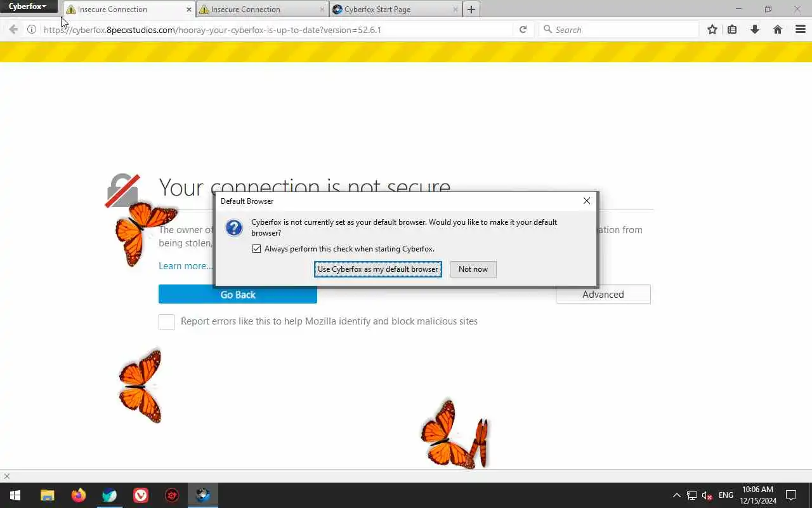The height and width of the screenshot is (508, 812).
Task: Open the clock showing 10:06 AM
Action: pyautogui.click(x=757, y=495)
